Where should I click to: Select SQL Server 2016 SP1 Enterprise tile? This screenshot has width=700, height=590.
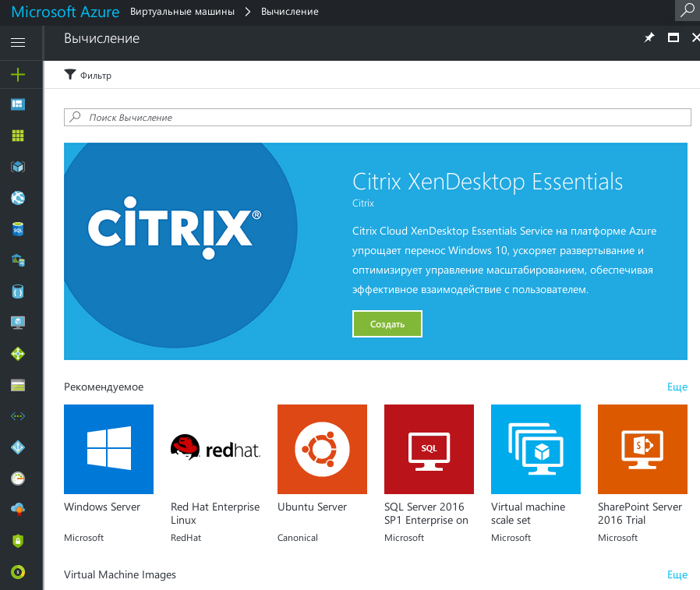pos(429,449)
